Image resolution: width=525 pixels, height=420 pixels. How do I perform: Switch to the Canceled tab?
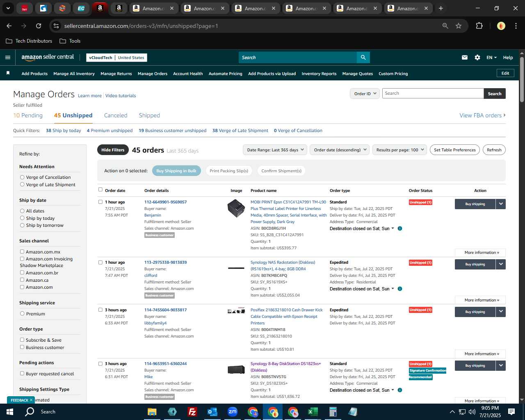116,115
